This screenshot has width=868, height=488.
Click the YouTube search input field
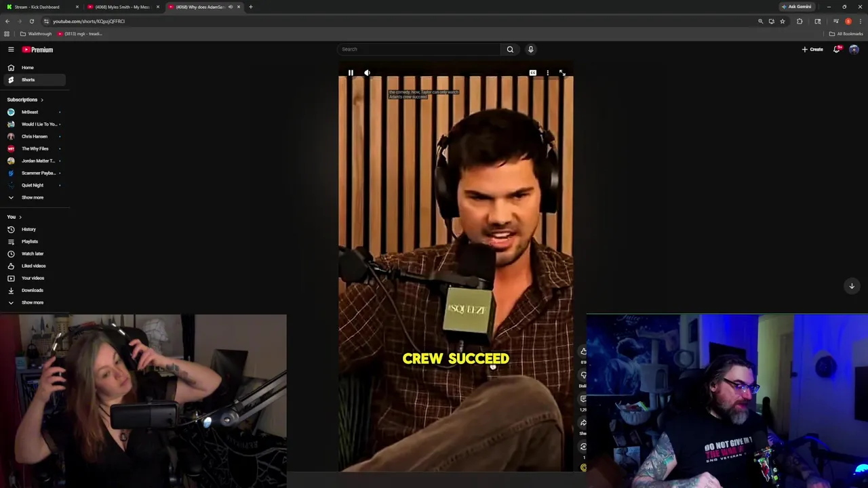[418, 49]
